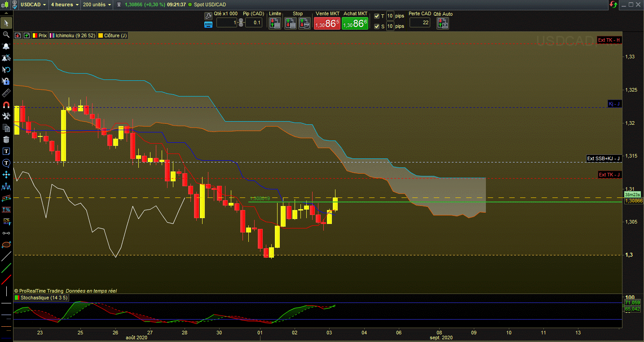Place a Stop order
This screenshot has height=342, width=644.
click(x=291, y=23)
